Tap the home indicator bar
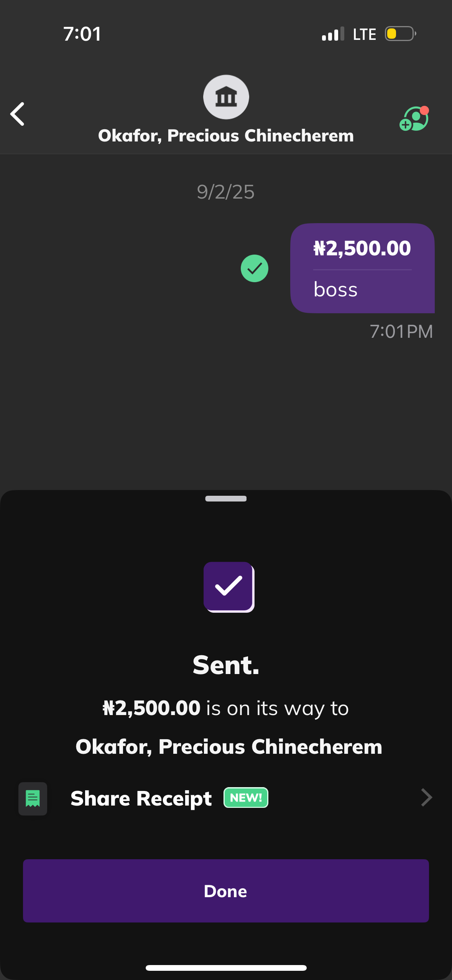Screen dimensions: 452x980 [x=226, y=968]
